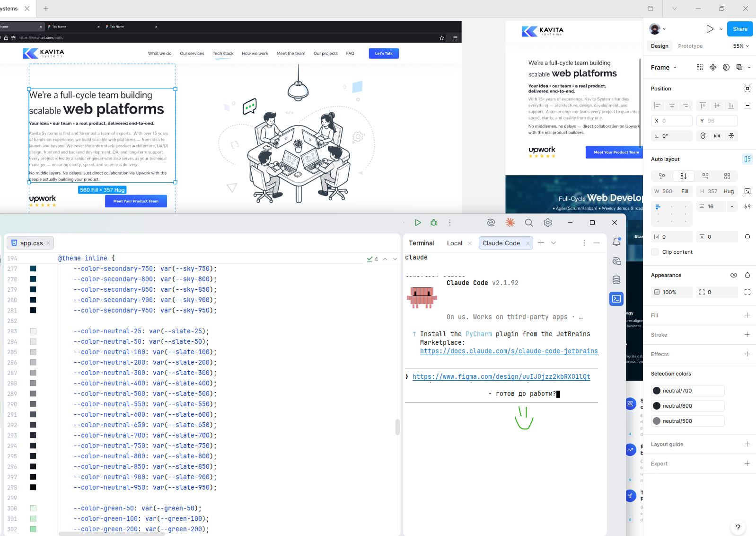Open the Database tool window icon
The height and width of the screenshot is (536, 756).
tap(616, 280)
